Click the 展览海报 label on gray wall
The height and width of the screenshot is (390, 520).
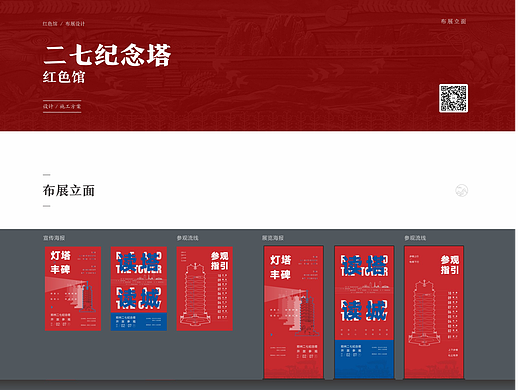[x=273, y=238]
